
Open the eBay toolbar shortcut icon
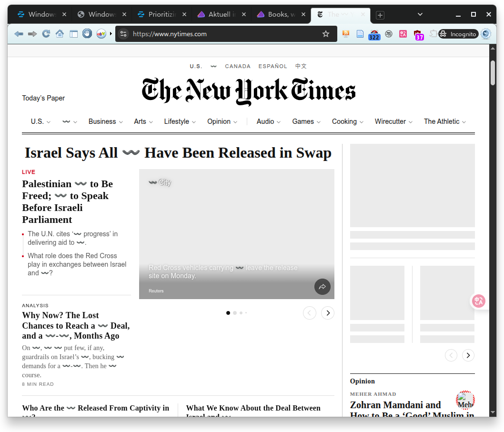coord(101,34)
